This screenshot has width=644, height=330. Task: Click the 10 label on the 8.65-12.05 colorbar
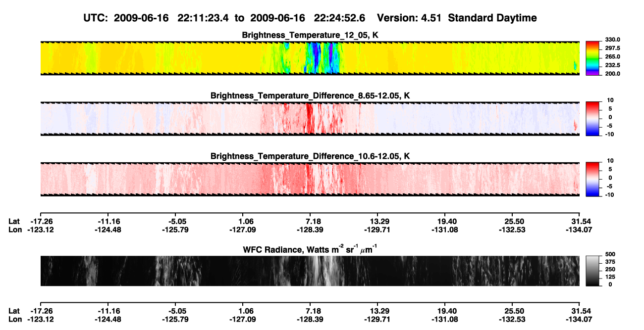[x=611, y=100]
